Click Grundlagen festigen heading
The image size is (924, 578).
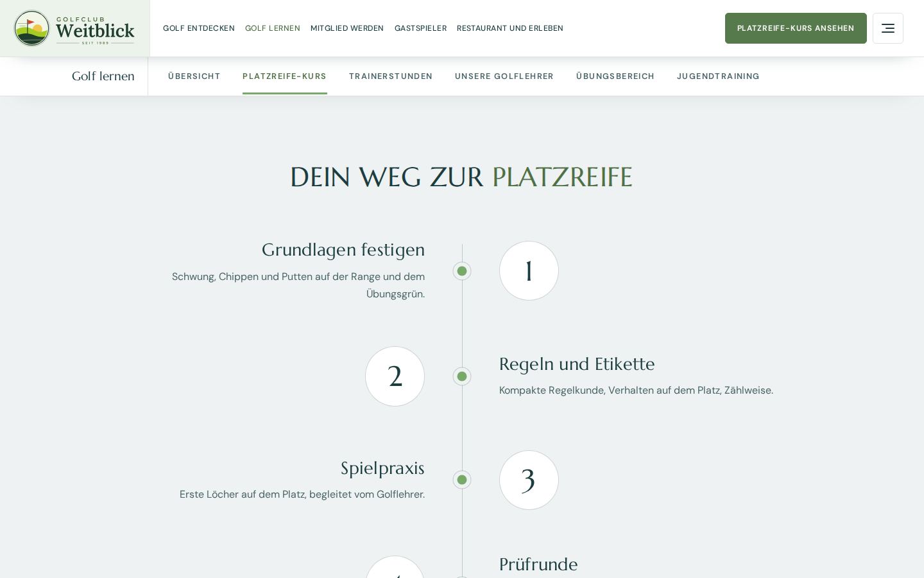pyautogui.click(x=343, y=249)
